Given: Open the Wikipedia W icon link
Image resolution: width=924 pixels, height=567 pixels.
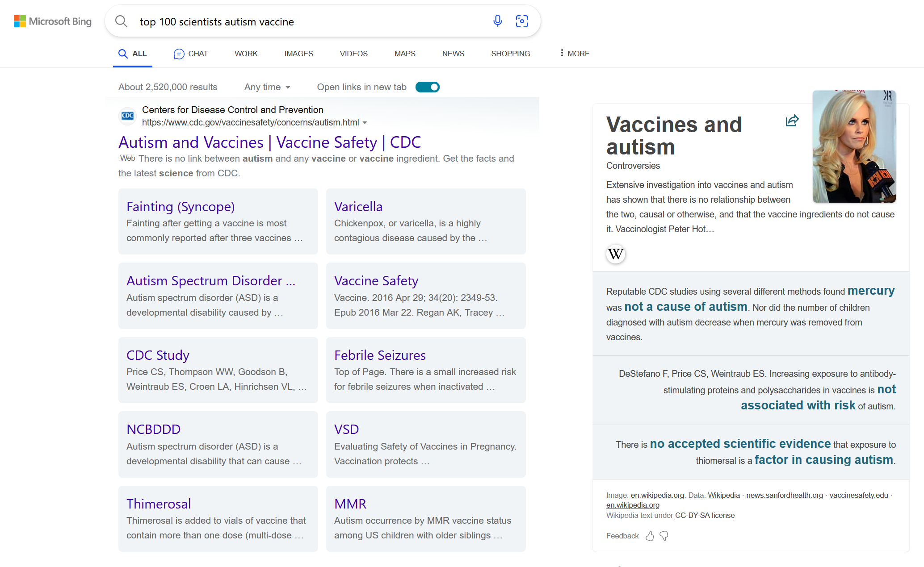Looking at the screenshot, I should pos(615,254).
